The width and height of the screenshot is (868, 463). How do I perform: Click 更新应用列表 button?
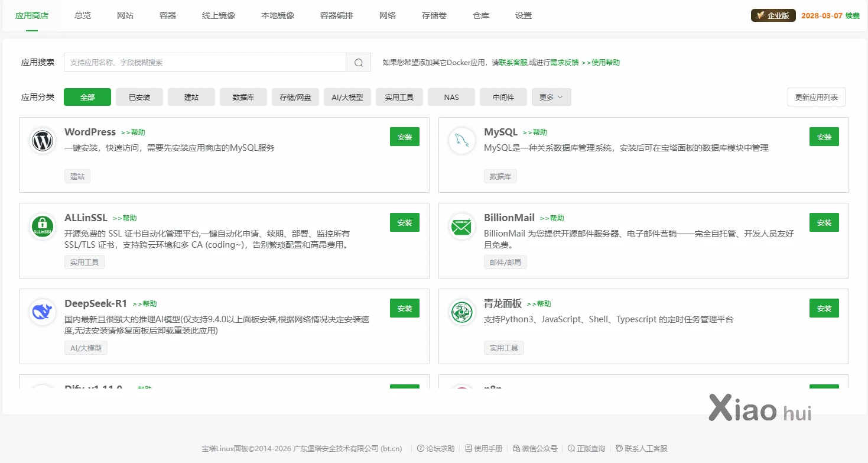[816, 97]
